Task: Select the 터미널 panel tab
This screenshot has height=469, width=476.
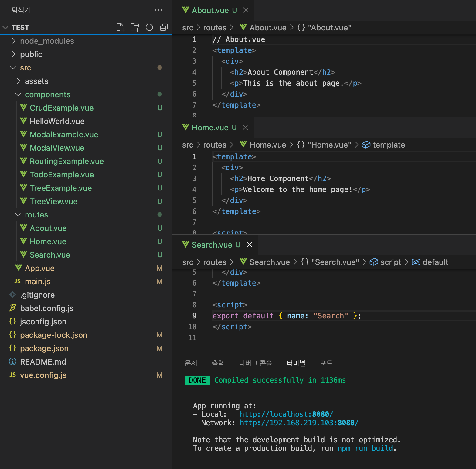Action: [296, 363]
